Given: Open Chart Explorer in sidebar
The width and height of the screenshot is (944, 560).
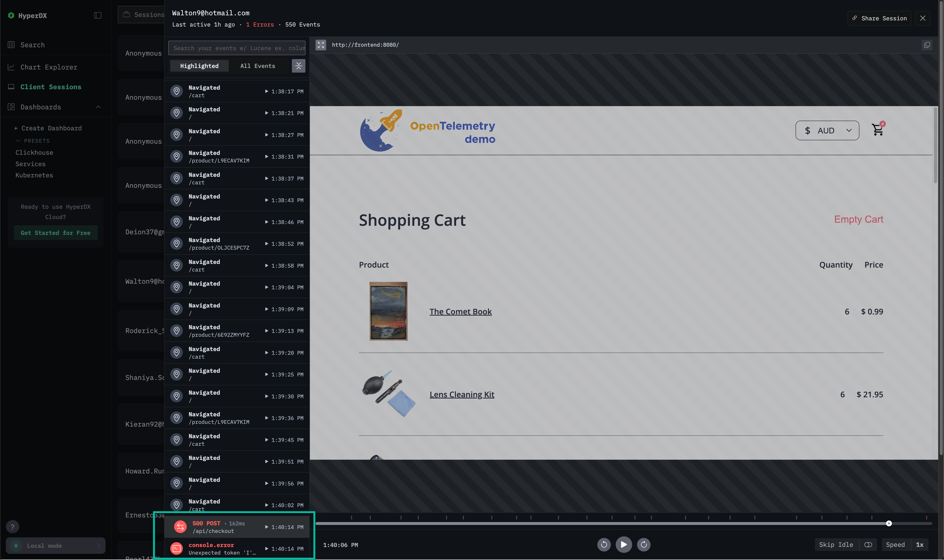Looking at the screenshot, I should (49, 67).
